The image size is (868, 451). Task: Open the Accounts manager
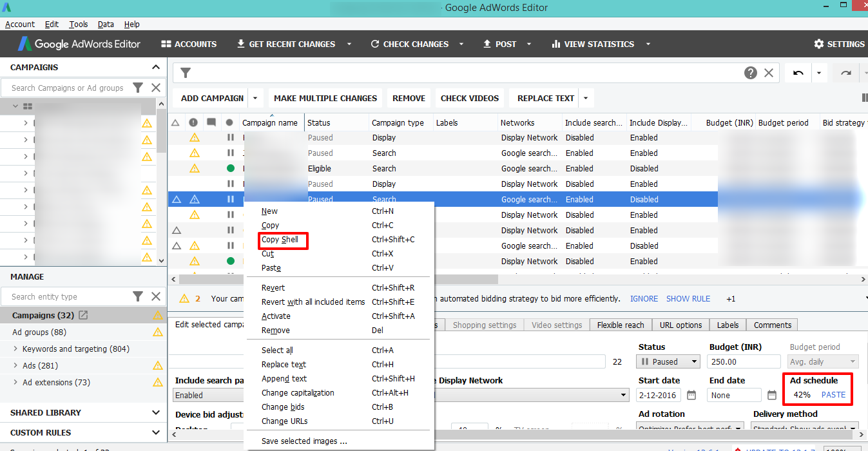pyautogui.click(x=188, y=44)
